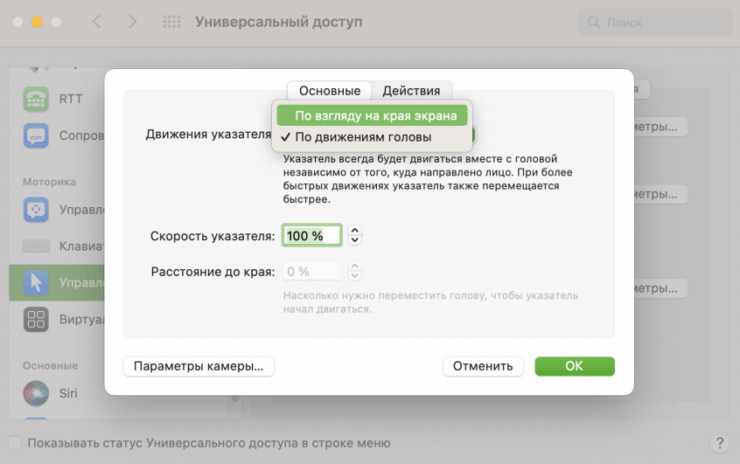Image resolution: width=740 pixels, height=464 pixels.
Task: Click Расстояние до края stepper up arrow
Action: [355, 267]
